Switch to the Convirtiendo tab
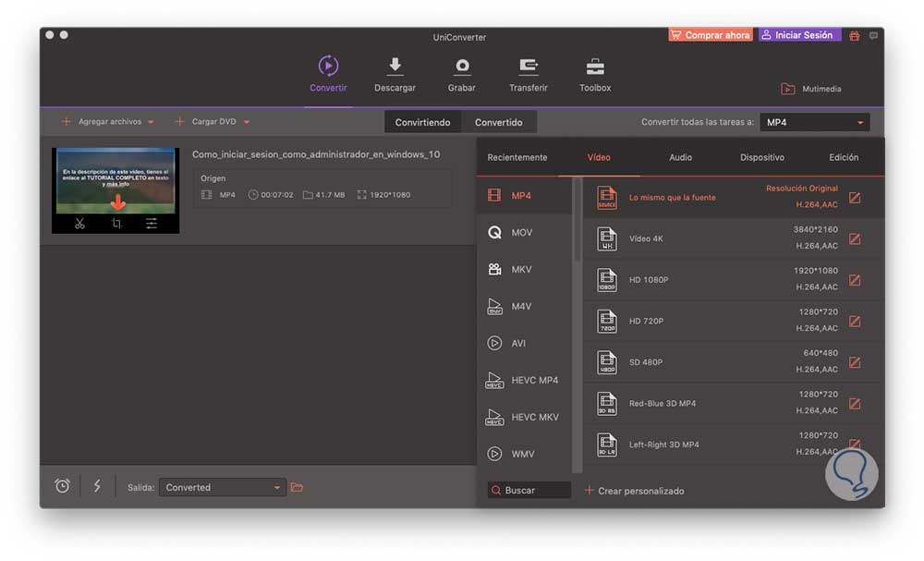Viewport: 924px width, 561px height. [x=422, y=122]
